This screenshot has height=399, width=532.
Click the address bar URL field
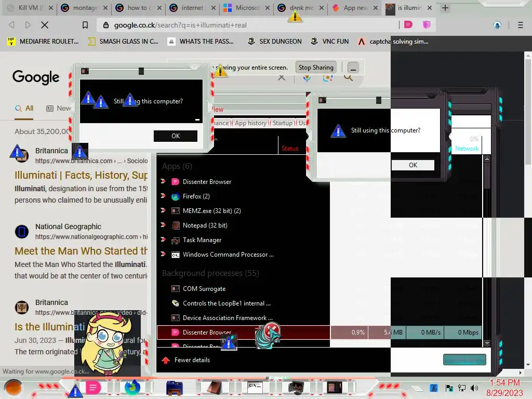pos(248,25)
